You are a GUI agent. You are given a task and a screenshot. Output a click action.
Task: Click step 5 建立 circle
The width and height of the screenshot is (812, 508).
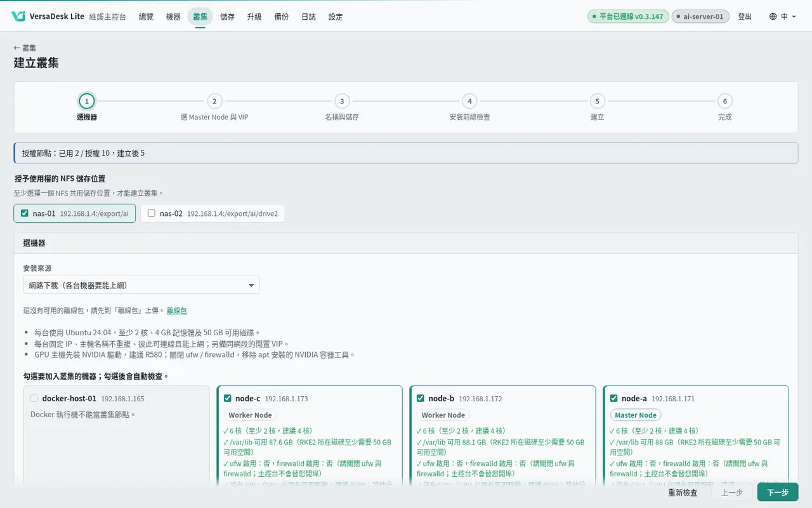pos(597,101)
